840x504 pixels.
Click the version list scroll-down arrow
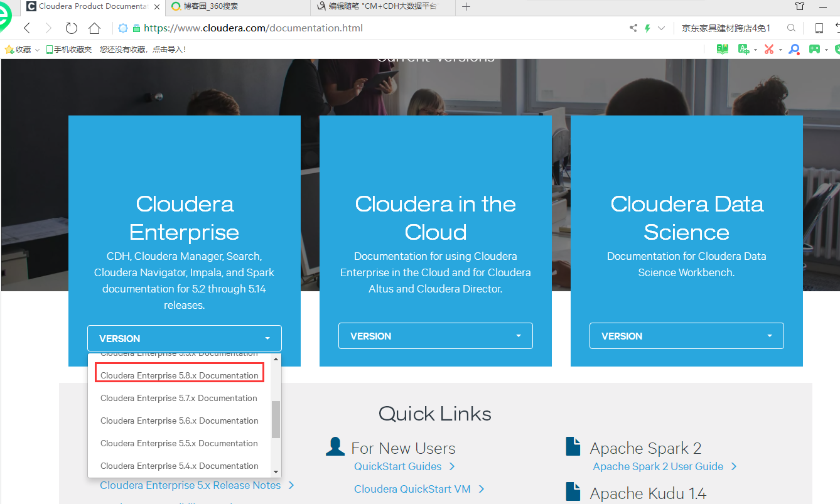276,472
